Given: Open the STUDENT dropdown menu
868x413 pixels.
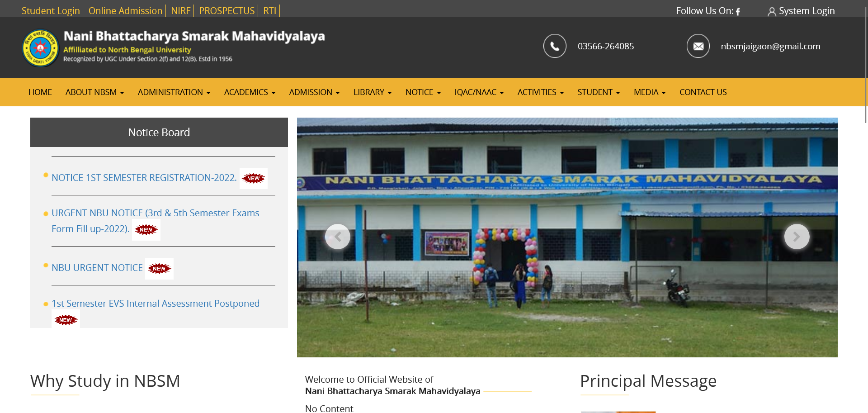Looking at the screenshot, I should pos(599,92).
